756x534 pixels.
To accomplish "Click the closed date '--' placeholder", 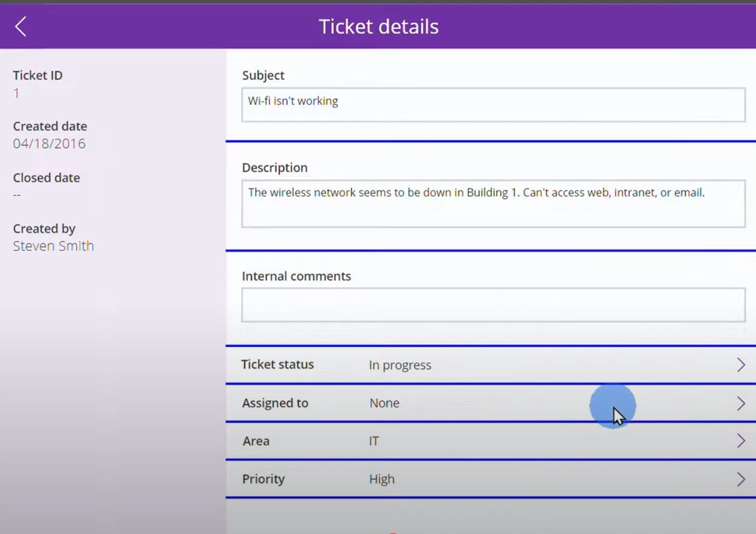I will [x=17, y=194].
